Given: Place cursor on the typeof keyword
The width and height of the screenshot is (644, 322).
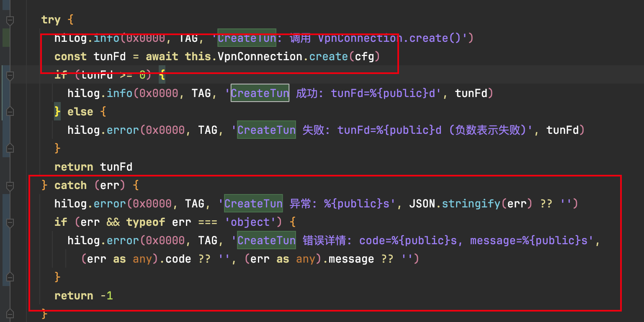Looking at the screenshot, I should (x=145, y=222).
